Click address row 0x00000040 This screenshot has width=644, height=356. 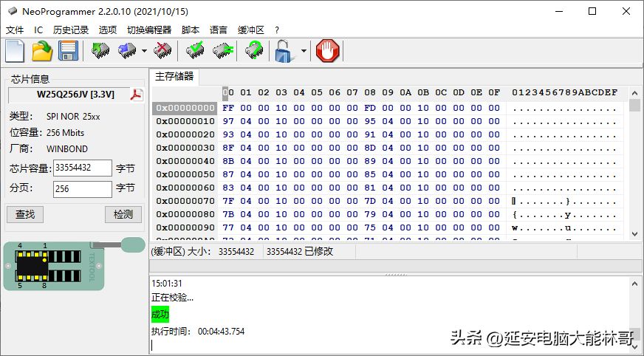185,161
